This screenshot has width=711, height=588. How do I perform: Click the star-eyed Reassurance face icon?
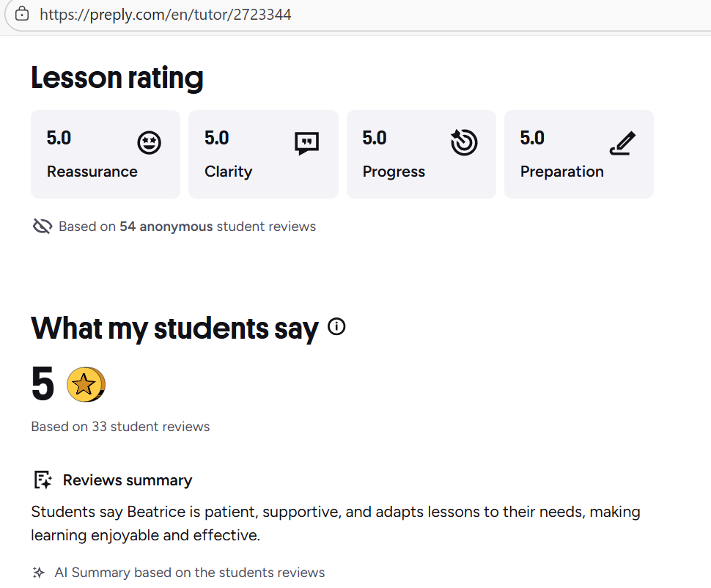[150, 143]
